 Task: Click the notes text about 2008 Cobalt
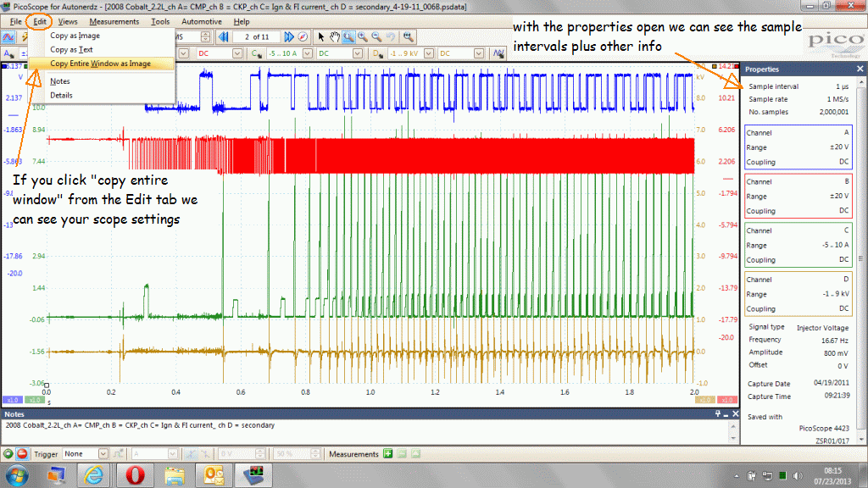pos(140,425)
